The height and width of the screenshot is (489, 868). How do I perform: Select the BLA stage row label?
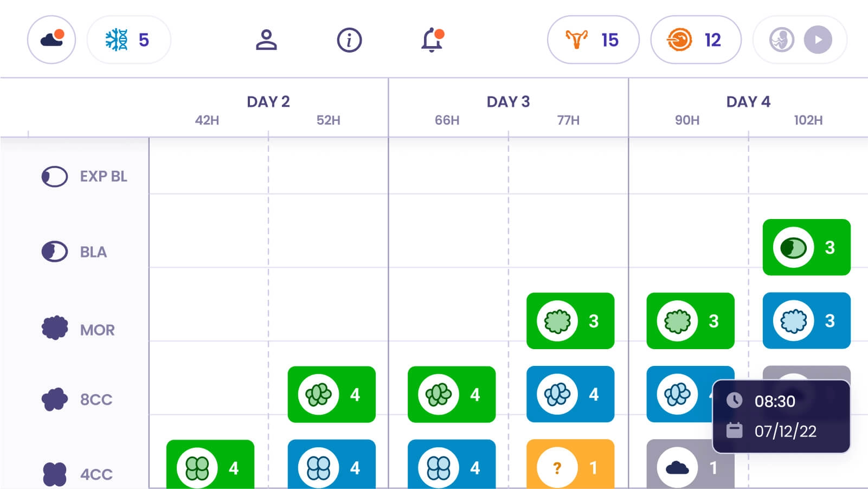click(93, 252)
